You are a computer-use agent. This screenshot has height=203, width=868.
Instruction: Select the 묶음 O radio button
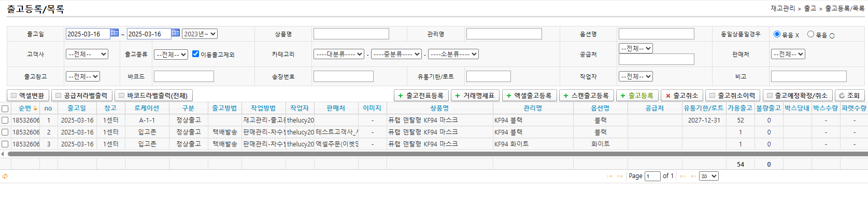pyautogui.click(x=810, y=34)
